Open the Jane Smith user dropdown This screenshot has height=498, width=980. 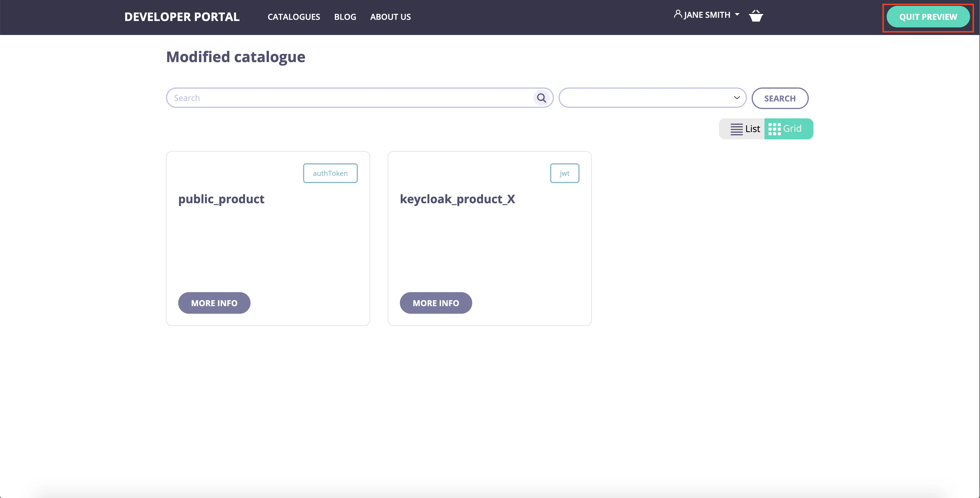pos(707,15)
